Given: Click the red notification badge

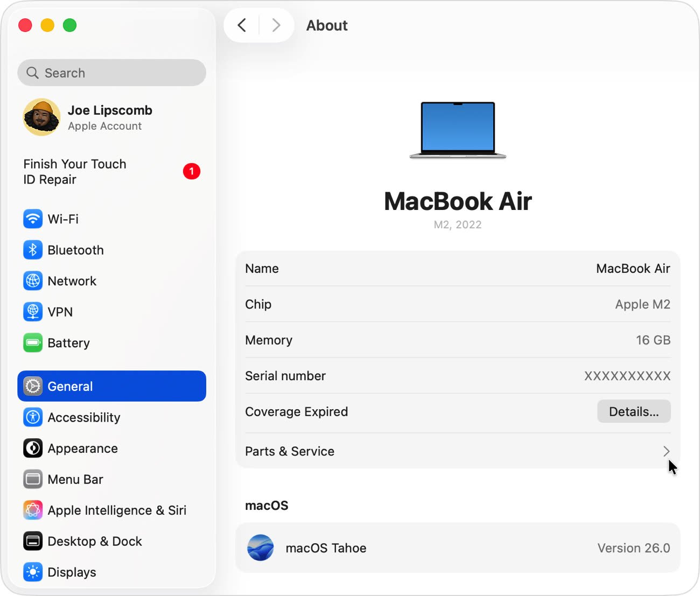Looking at the screenshot, I should point(192,171).
